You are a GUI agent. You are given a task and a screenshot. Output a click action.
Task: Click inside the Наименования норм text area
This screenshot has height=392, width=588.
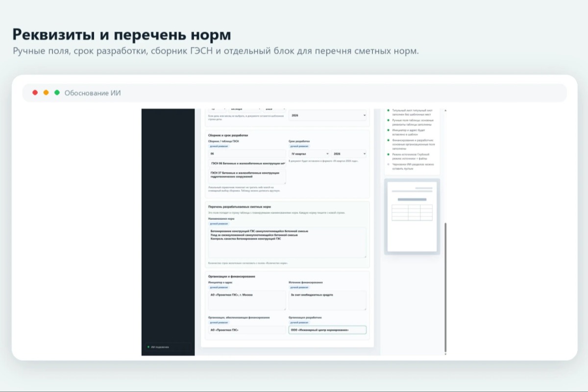(x=287, y=242)
